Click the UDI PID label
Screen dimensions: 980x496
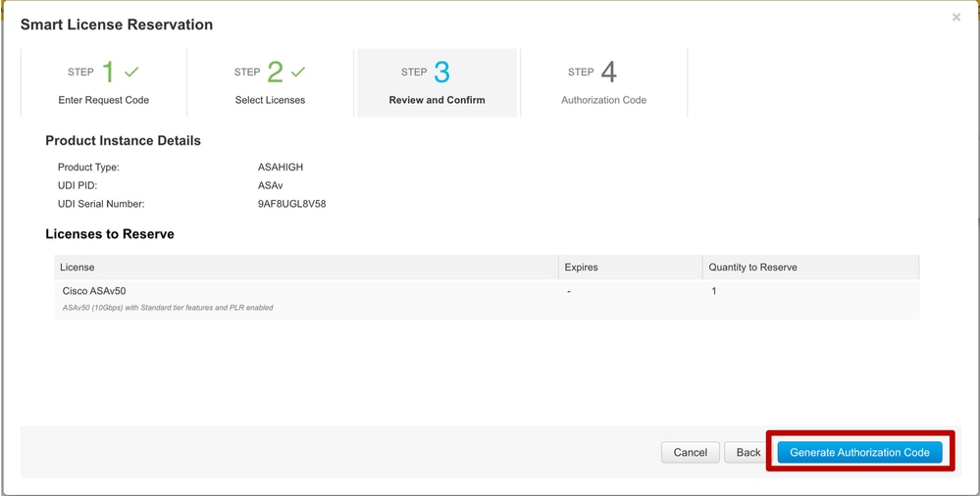coord(77,185)
